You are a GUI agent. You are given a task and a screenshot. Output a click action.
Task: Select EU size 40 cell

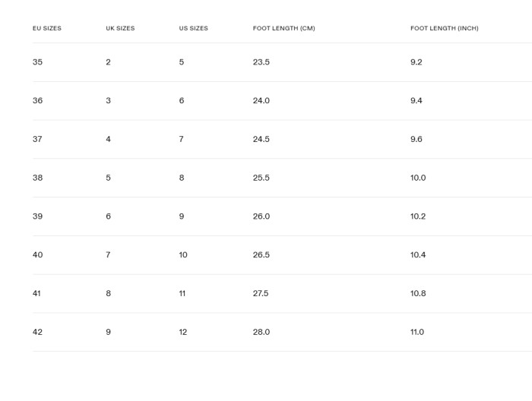pyautogui.click(x=38, y=254)
